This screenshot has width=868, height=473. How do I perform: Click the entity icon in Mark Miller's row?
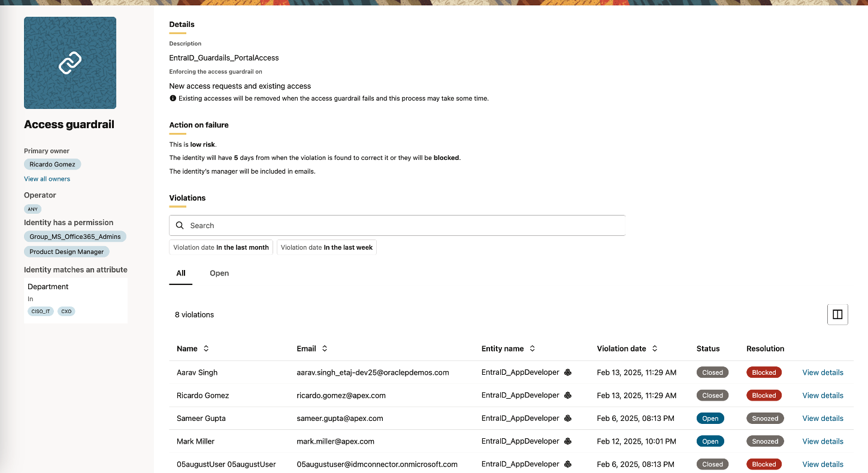tap(568, 441)
